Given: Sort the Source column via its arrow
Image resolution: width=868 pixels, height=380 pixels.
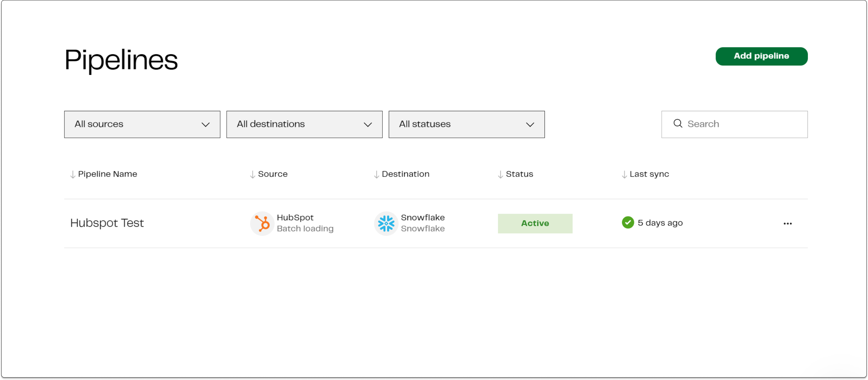Looking at the screenshot, I should coord(252,174).
